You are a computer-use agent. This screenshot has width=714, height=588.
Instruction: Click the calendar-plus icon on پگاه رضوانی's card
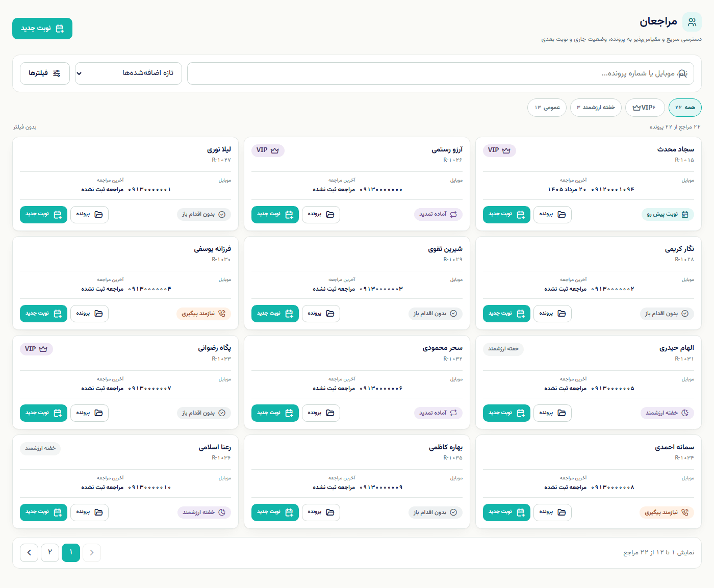click(58, 413)
